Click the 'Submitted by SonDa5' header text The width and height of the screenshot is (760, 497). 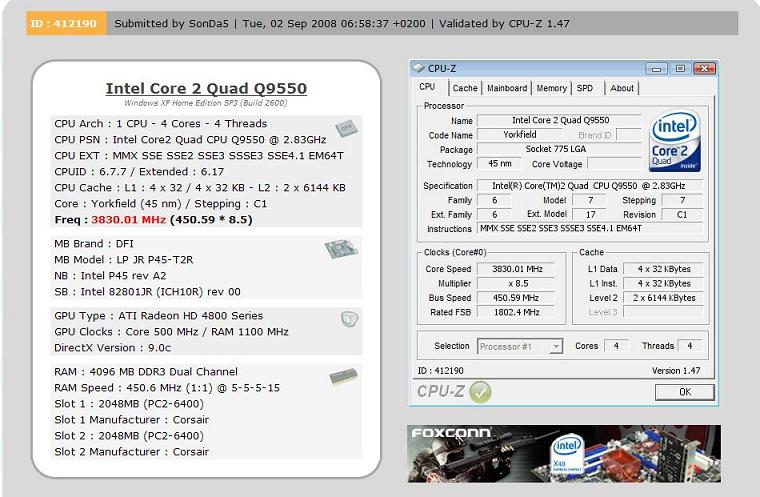[x=172, y=23]
